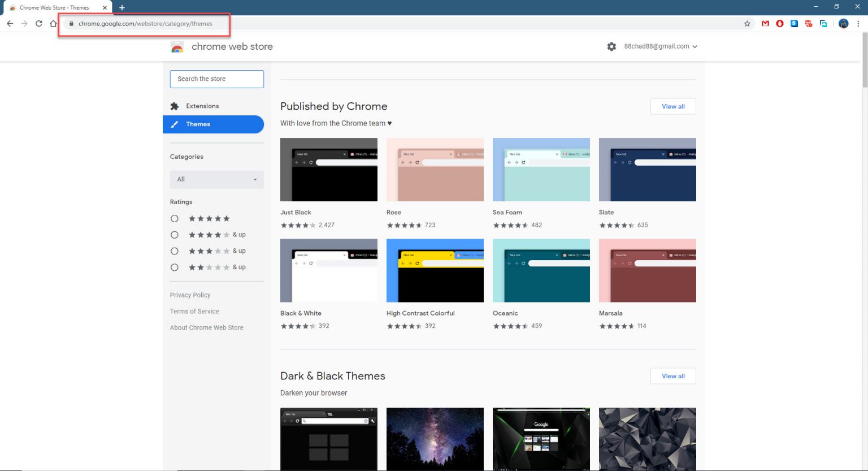The width and height of the screenshot is (868, 471).
Task: Open the Gmail extension icon
Action: click(765, 24)
